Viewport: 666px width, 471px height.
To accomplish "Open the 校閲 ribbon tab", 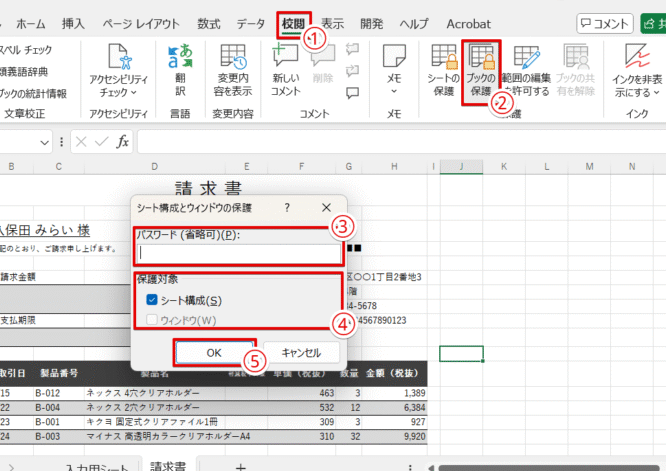I will pyautogui.click(x=293, y=24).
